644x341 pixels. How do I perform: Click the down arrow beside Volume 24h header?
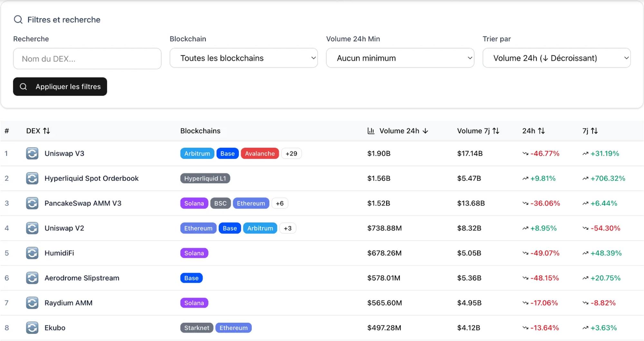(x=425, y=131)
